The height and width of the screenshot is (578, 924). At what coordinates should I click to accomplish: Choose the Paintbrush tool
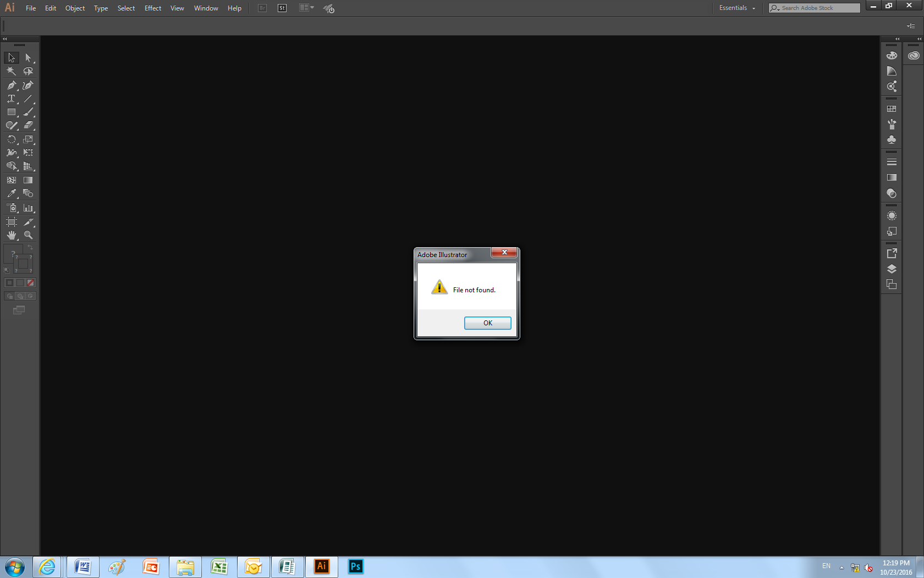click(x=29, y=112)
